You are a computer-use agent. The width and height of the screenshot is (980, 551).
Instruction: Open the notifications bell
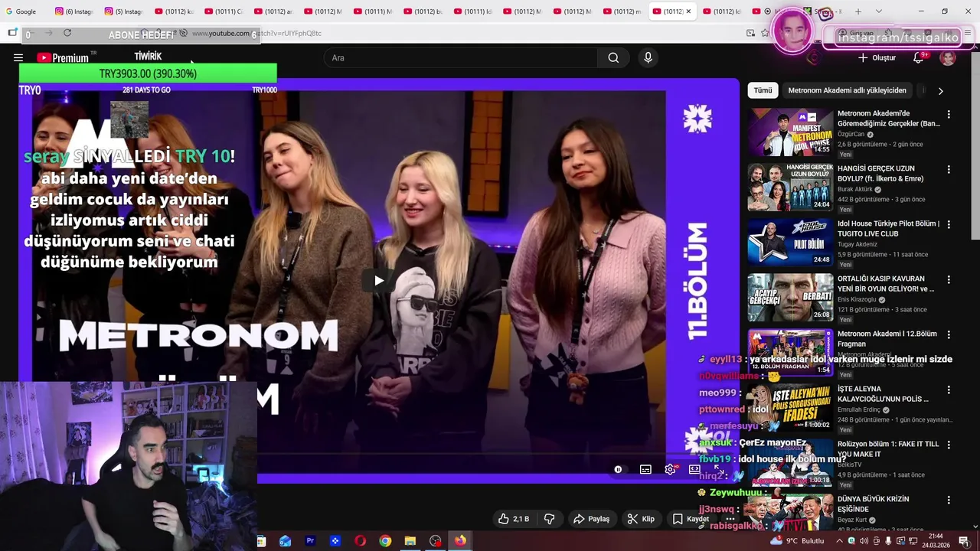919,57
